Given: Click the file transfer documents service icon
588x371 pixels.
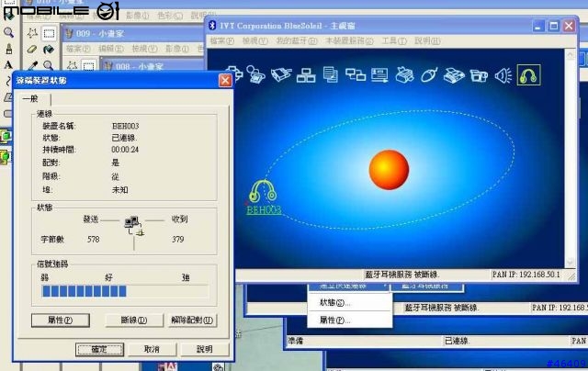Looking at the screenshot, I should (x=331, y=74).
